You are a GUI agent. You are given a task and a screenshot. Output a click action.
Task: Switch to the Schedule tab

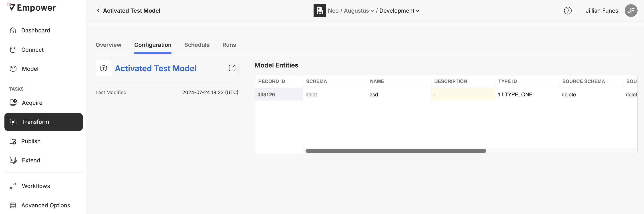pos(197,45)
